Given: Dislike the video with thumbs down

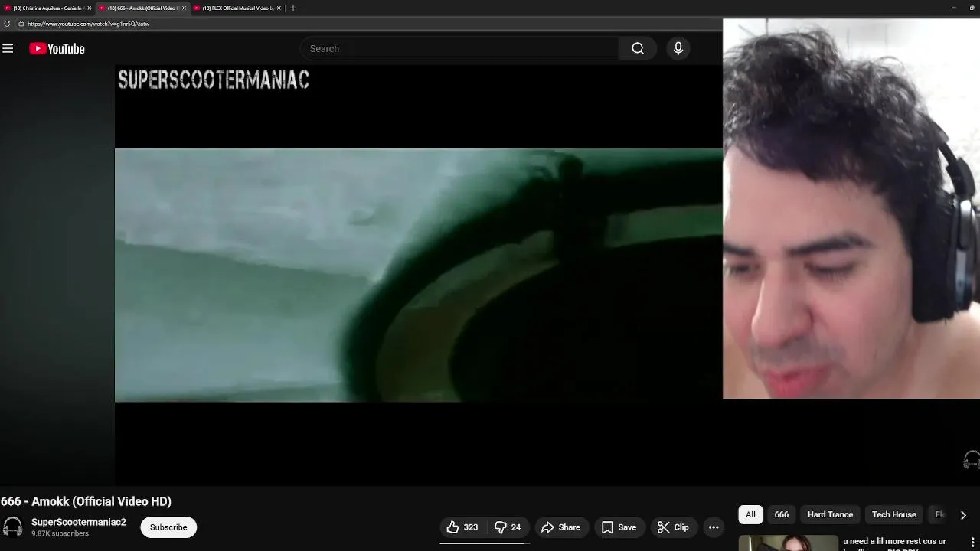Looking at the screenshot, I should coord(508,527).
